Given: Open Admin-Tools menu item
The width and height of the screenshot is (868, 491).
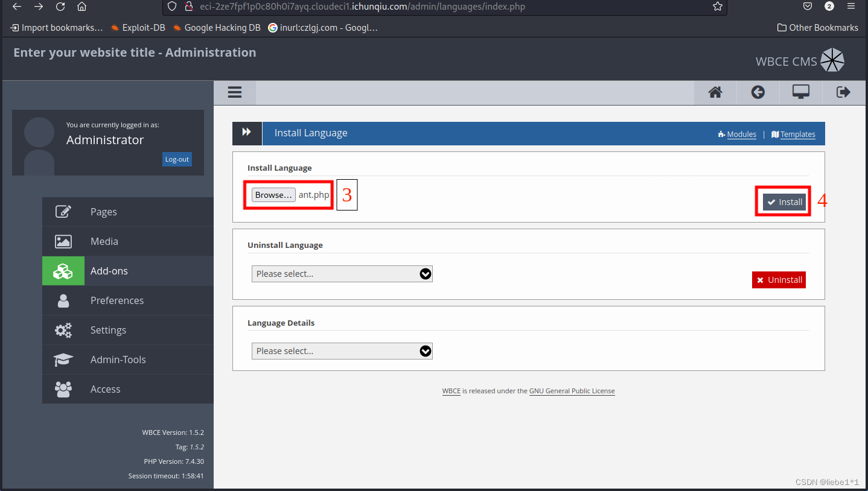Looking at the screenshot, I should click(128, 360).
